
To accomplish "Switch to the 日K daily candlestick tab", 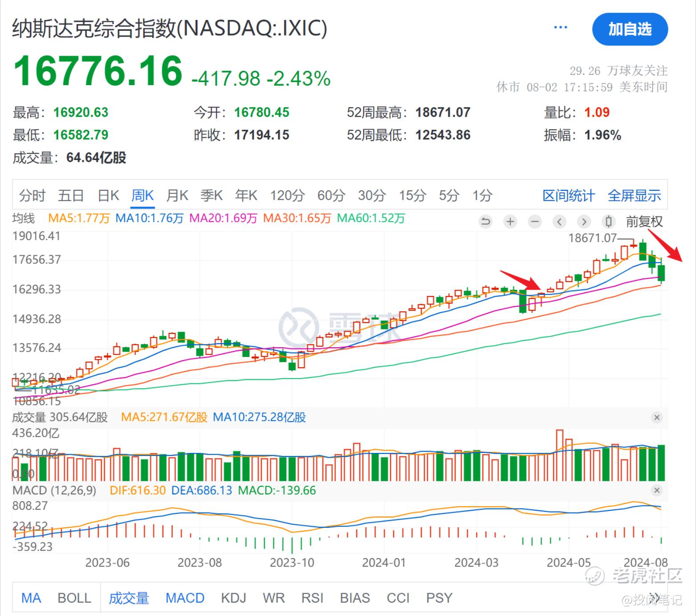I will 108,195.
